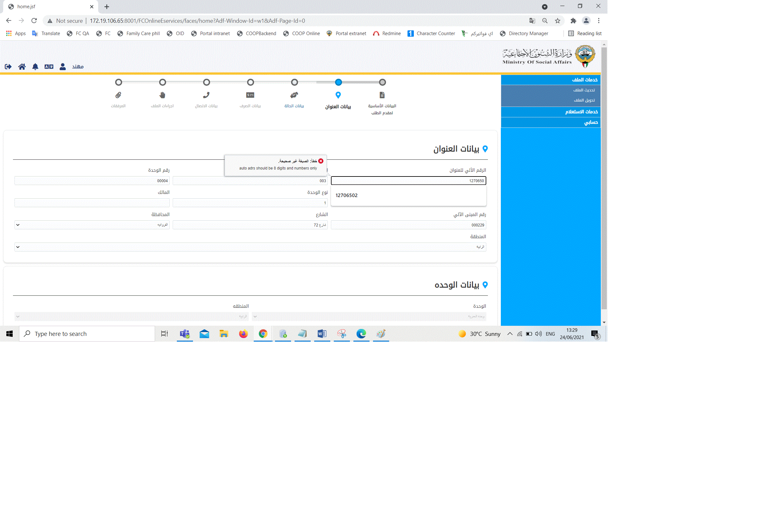The height and width of the screenshot is (532, 784).
Task: Open user profile icon next to مهند
Action: 63,67
